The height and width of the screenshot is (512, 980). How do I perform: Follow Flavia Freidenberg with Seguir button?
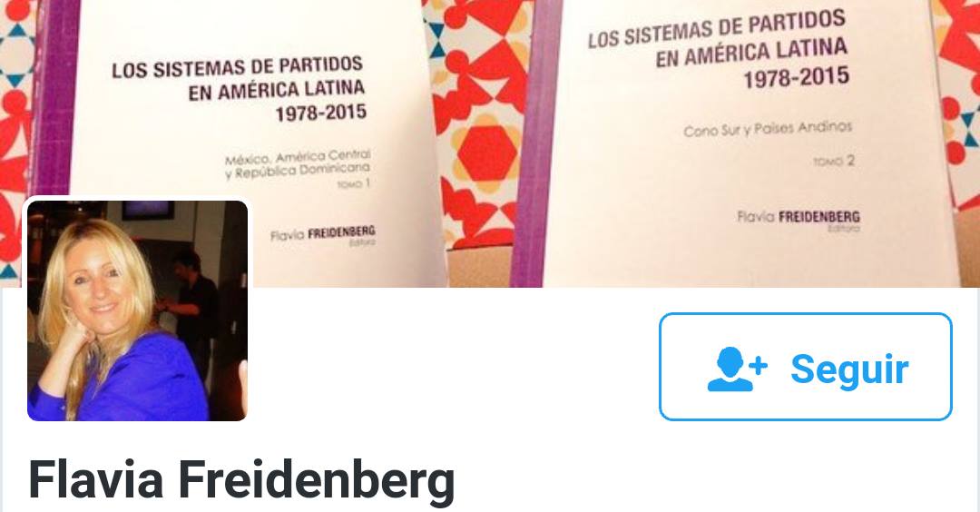(806, 367)
